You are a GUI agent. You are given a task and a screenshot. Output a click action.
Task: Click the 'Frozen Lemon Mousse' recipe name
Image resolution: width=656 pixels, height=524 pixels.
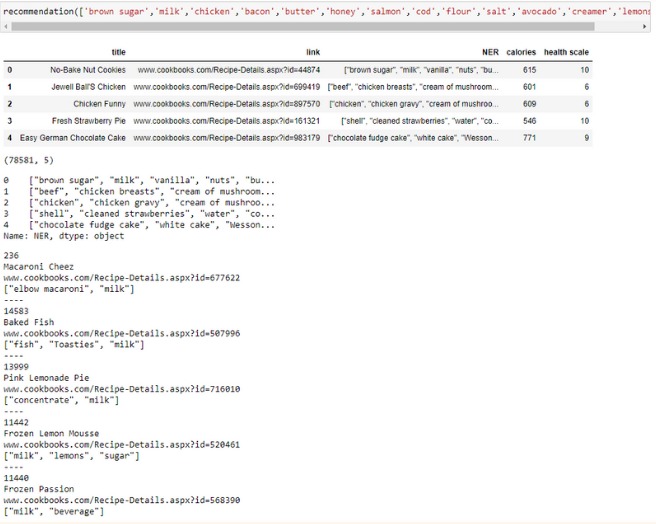(x=51, y=434)
